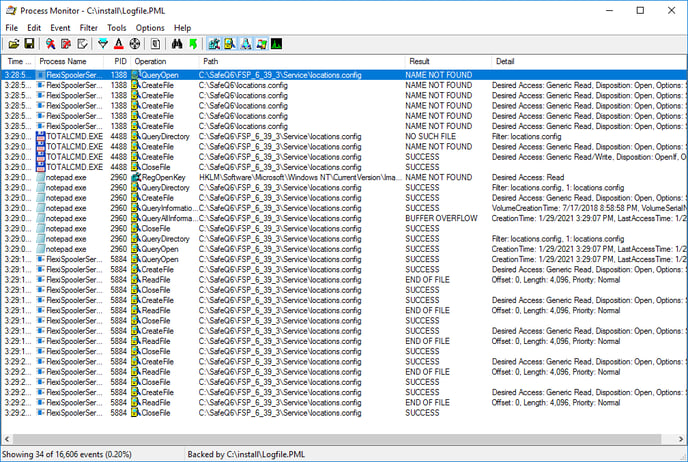Click the horizontal scrollbar left arrow
The image size is (688, 462).
7,439
